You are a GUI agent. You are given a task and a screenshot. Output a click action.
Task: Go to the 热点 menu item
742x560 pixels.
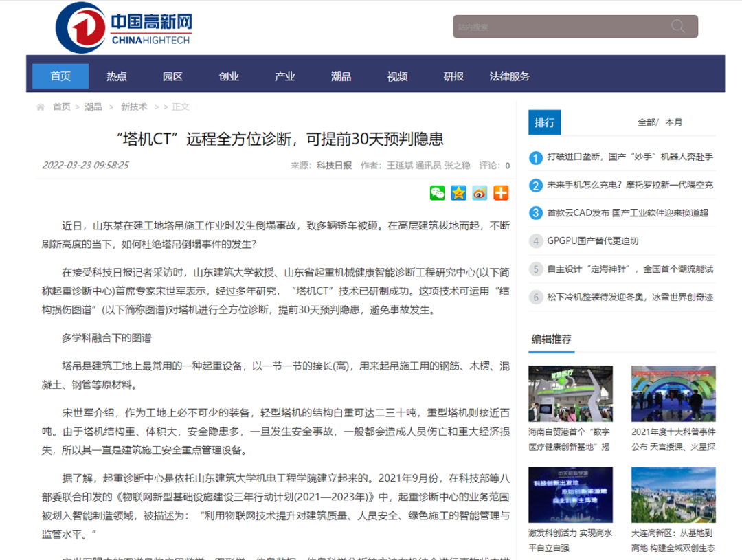click(117, 76)
